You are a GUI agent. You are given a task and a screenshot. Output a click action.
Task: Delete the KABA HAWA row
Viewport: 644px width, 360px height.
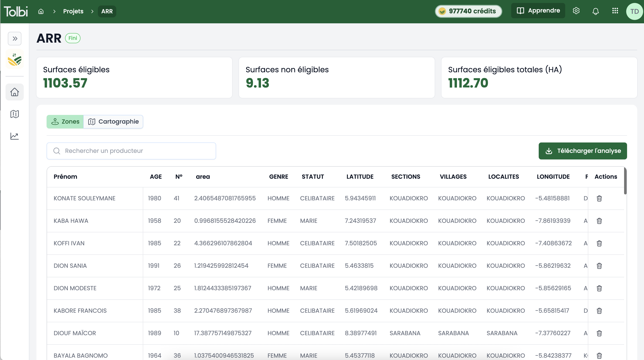pos(599,221)
